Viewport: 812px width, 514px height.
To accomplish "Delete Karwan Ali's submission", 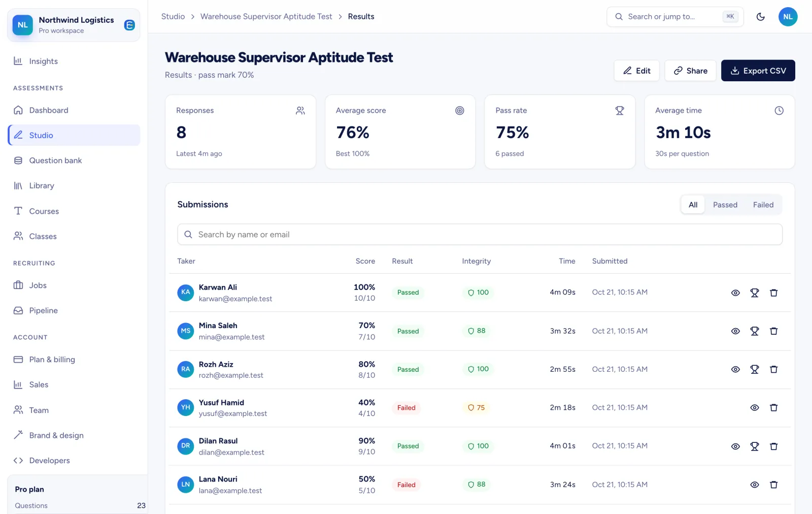I will coord(774,293).
